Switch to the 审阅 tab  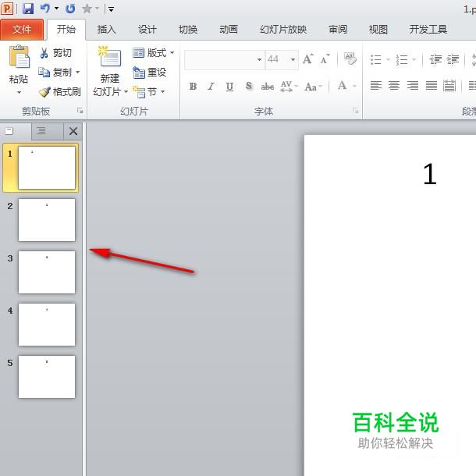click(x=338, y=30)
